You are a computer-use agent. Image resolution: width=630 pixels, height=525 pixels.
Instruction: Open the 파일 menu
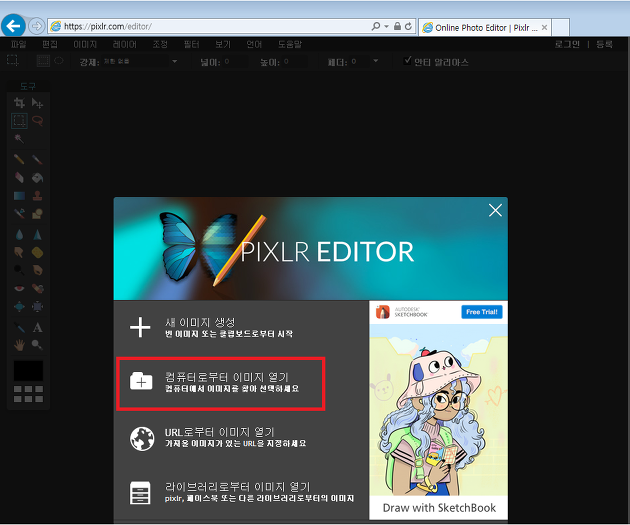18,44
